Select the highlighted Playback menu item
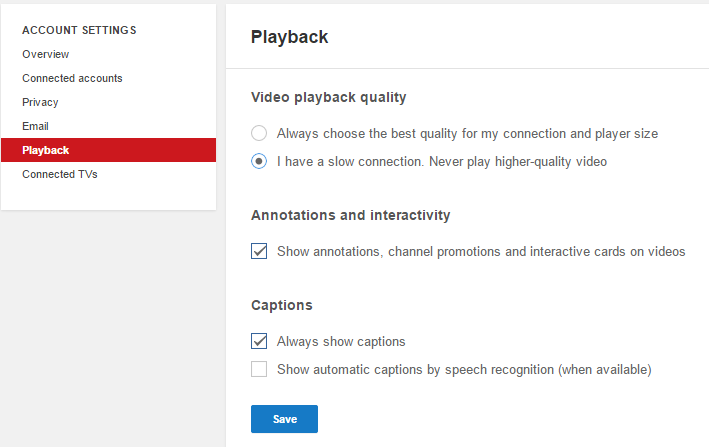 click(109, 150)
